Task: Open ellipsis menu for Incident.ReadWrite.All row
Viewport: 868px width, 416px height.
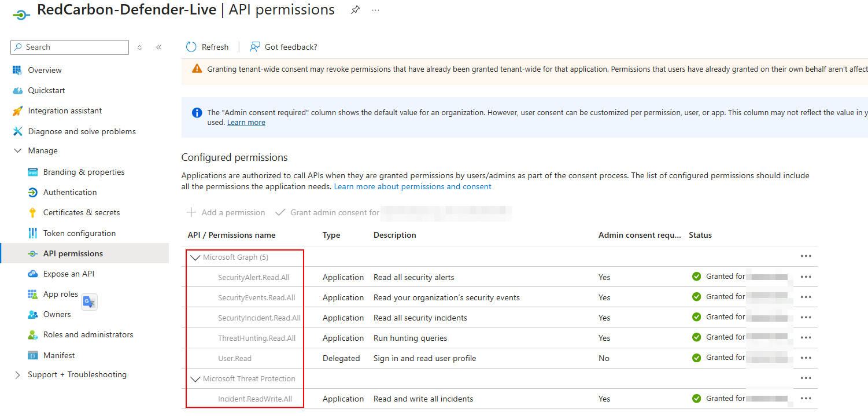Action: click(806, 399)
